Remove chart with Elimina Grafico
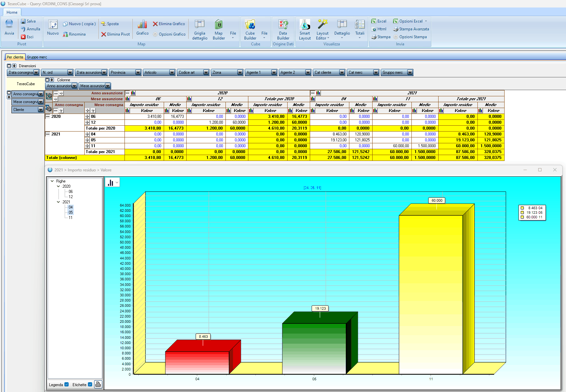 pos(169,24)
